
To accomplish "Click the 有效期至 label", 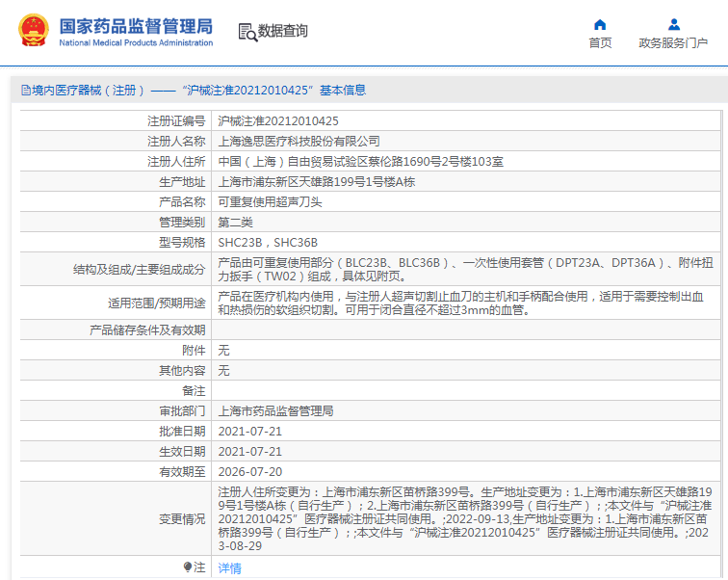I will tap(182, 472).
